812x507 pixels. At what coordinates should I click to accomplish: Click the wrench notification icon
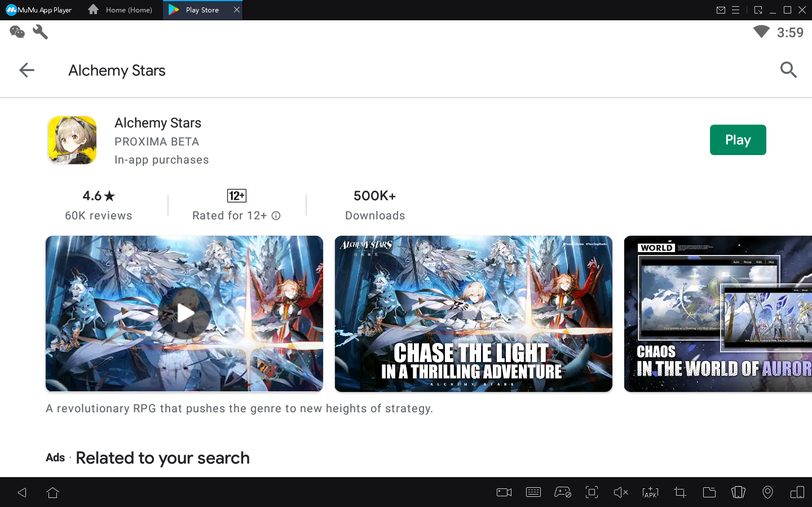pos(41,32)
